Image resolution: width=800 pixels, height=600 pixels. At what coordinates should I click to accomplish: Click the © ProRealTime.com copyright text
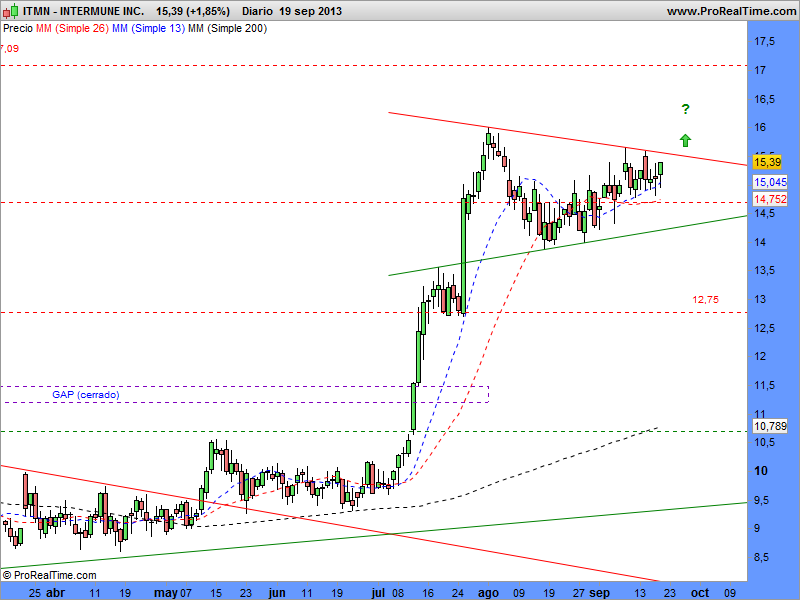click(x=49, y=575)
